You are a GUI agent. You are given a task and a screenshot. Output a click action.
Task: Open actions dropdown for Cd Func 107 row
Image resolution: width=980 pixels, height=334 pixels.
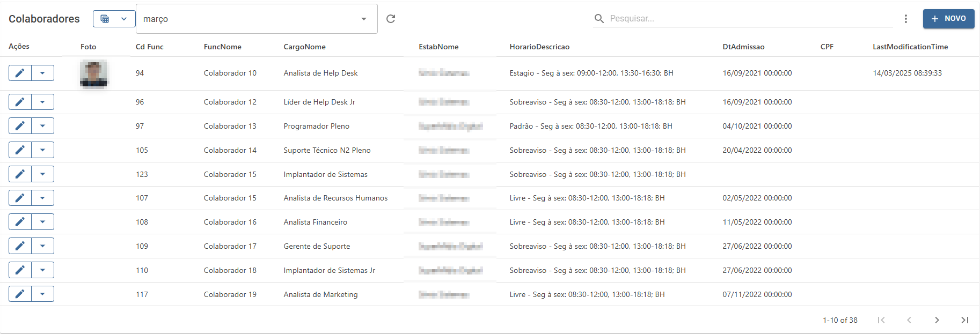point(42,198)
